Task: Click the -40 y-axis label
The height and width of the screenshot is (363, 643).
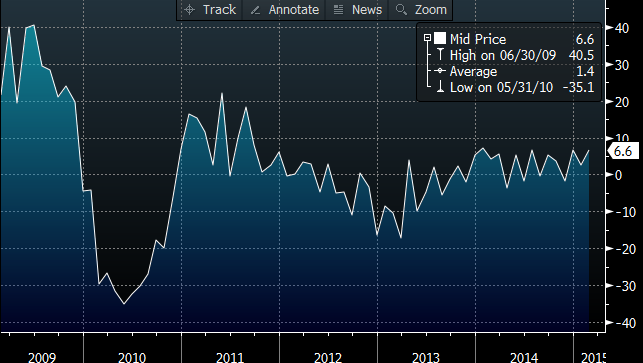Action: tap(625, 323)
